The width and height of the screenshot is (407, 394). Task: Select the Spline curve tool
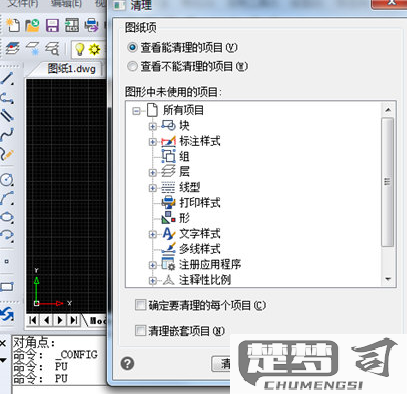click(7, 134)
